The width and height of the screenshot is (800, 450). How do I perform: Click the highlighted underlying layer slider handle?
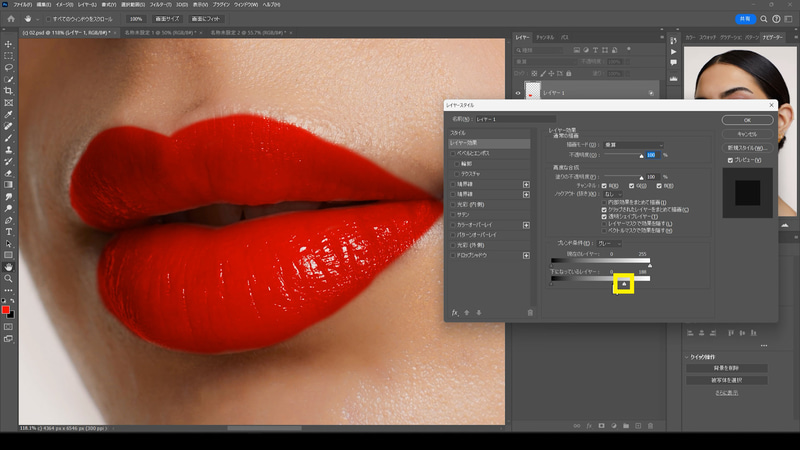[x=624, y=286]
